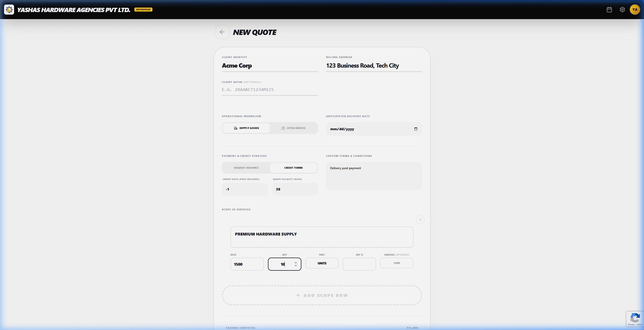Remove the Premium Hardware Supply scope row

[x=420, y=219]
